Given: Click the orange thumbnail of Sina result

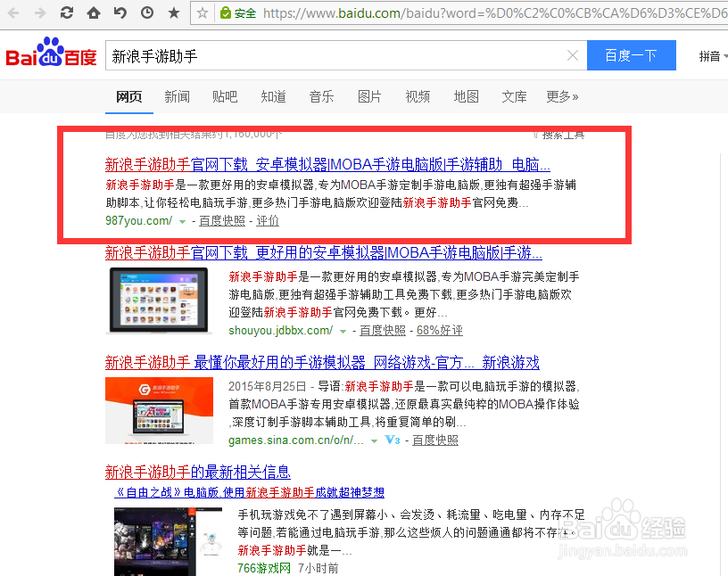Looking at the screenshot, I should click(159, 410).
